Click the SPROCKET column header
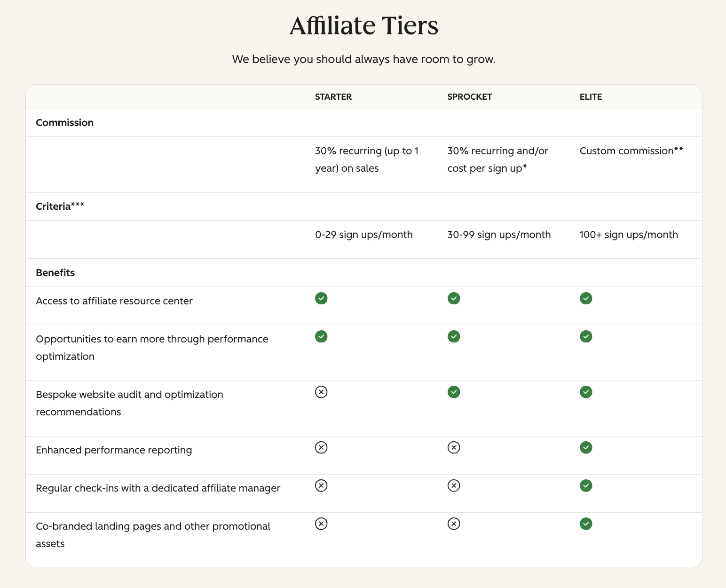Viewport: 726px width, 588px height. tap(470, 97)
